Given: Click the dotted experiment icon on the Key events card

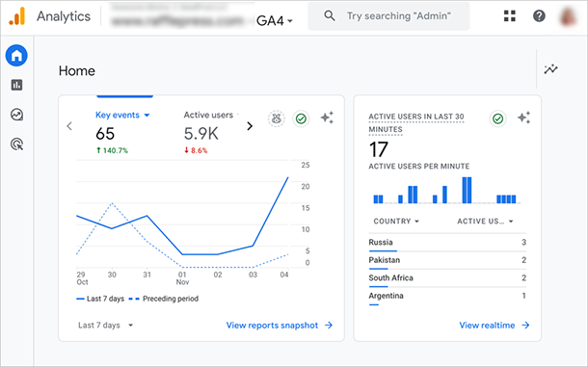Looking at the screenshot, I should [277, 118].
